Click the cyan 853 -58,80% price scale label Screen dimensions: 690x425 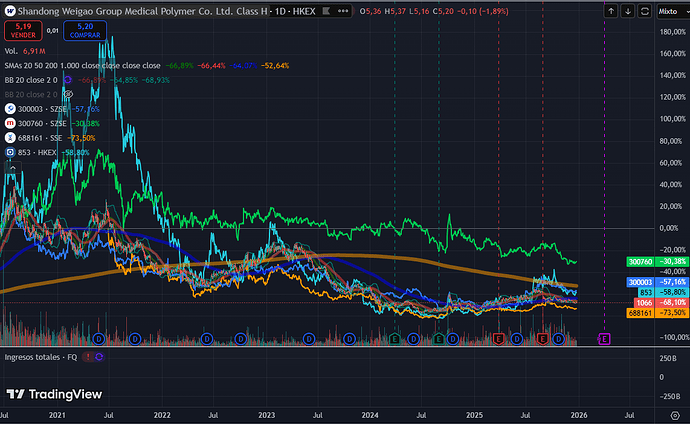(x=662, y=292)
